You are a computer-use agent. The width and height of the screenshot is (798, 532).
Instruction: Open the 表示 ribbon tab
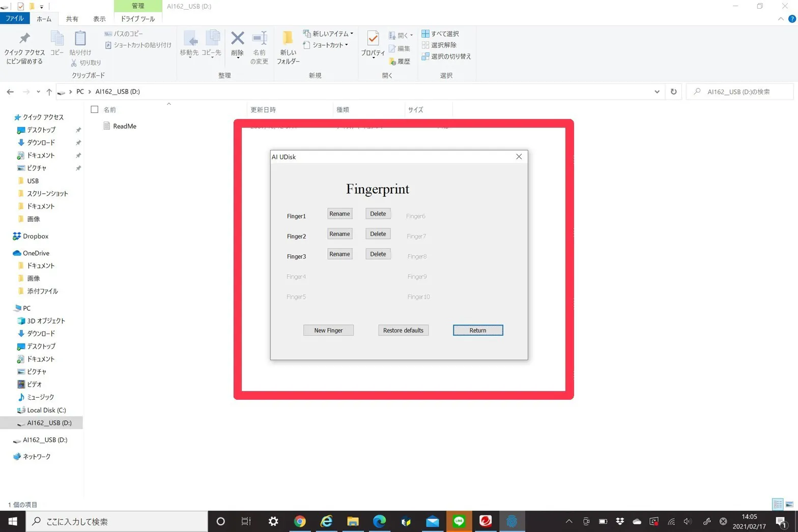click(x=99, y=19)
